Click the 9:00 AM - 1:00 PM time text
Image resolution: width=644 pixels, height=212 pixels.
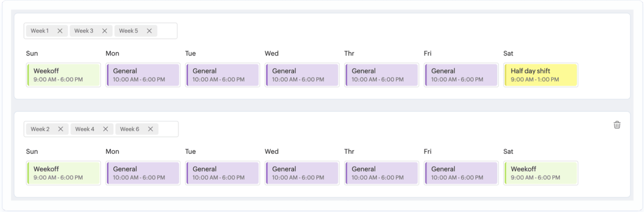[x=535, y=80]
